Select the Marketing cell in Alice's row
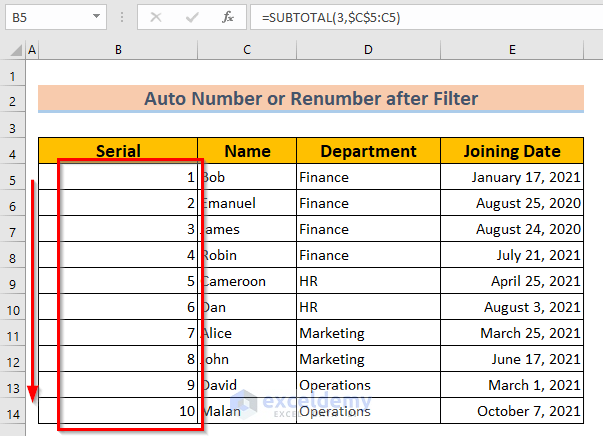Image resolution: width=603 pixels, height=436 pixels. tap(368, 333)
